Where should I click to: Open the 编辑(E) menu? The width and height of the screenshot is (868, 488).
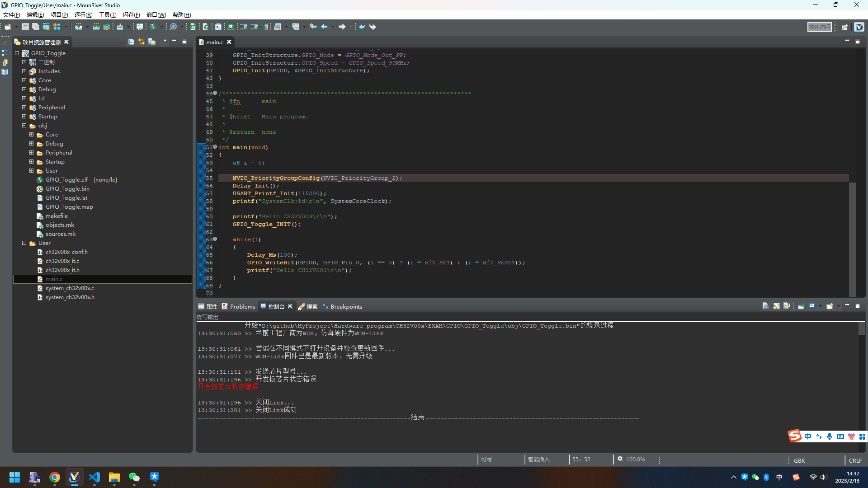click(35, 15)
